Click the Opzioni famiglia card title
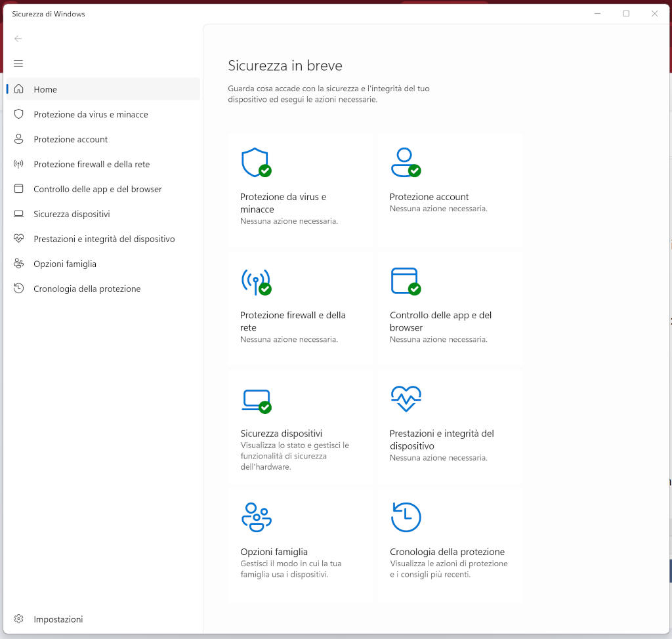 click(x=274, y=552)
